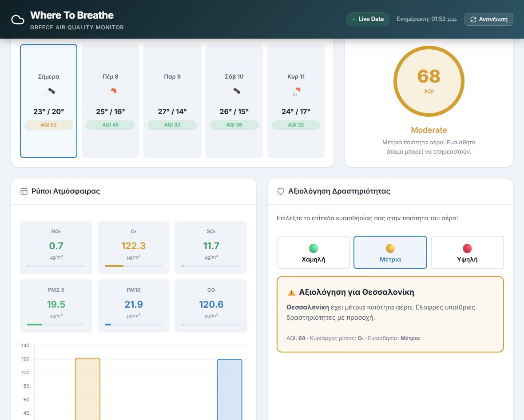Click the O₃ level progress bar
Screen dimensions: 524x420
pyautogui.click(x=134, y=266)
